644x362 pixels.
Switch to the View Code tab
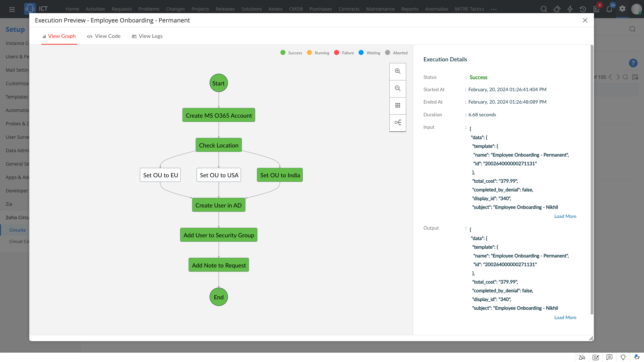[104, 36]
